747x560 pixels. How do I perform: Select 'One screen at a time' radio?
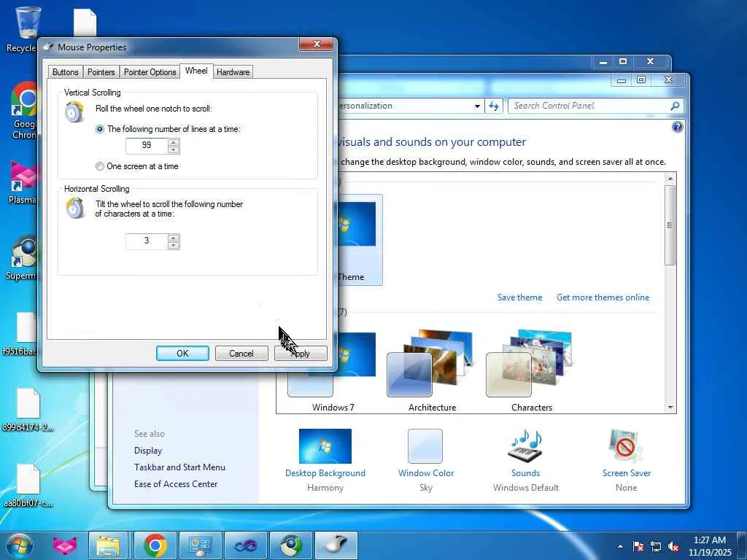click(99, 166)
